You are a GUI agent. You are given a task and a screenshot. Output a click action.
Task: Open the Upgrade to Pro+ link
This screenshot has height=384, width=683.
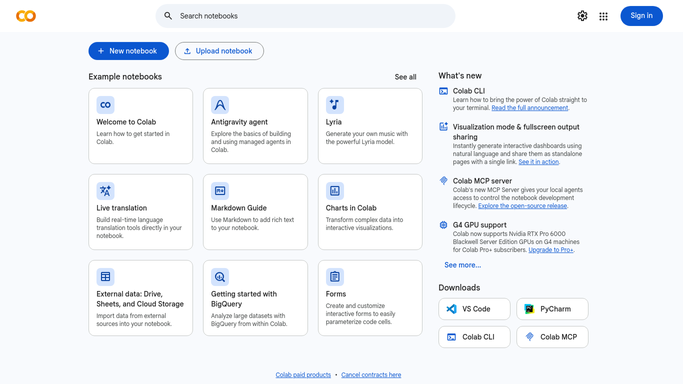tap(551, 250)
